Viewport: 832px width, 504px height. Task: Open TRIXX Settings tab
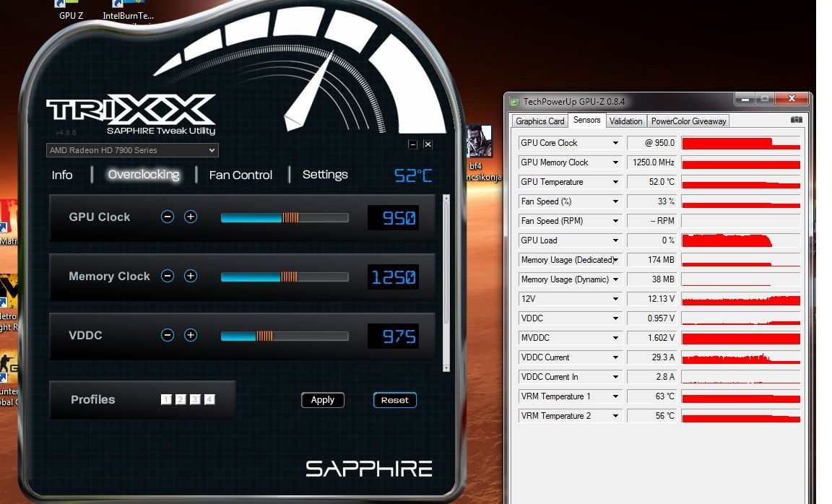coord(325,175)
